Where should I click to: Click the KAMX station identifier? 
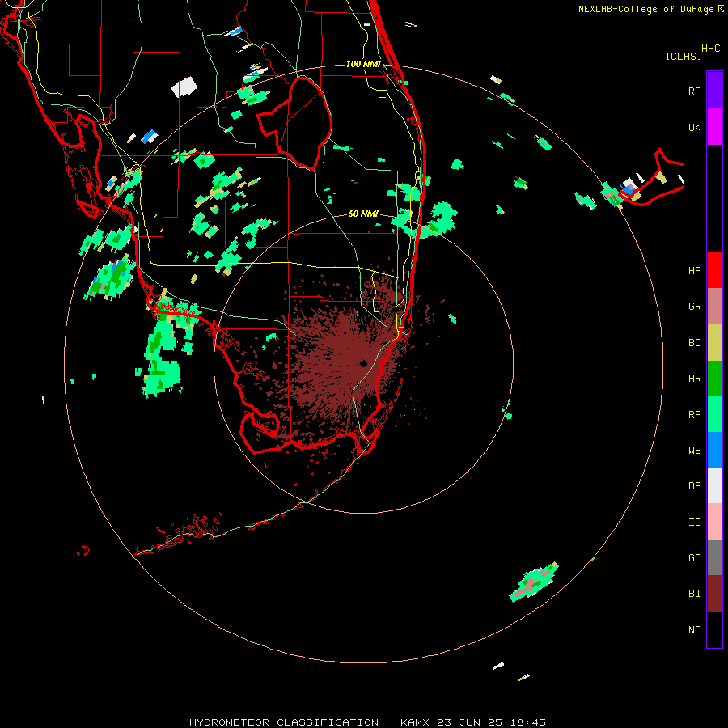coord(414,722)
